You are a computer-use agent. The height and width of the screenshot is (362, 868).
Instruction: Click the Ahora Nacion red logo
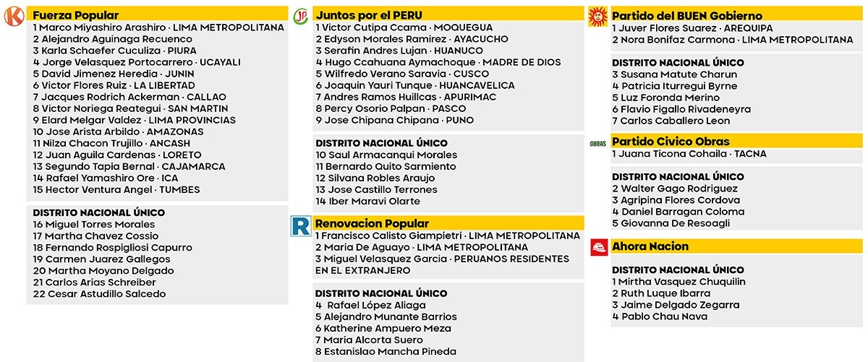[598, 247]
